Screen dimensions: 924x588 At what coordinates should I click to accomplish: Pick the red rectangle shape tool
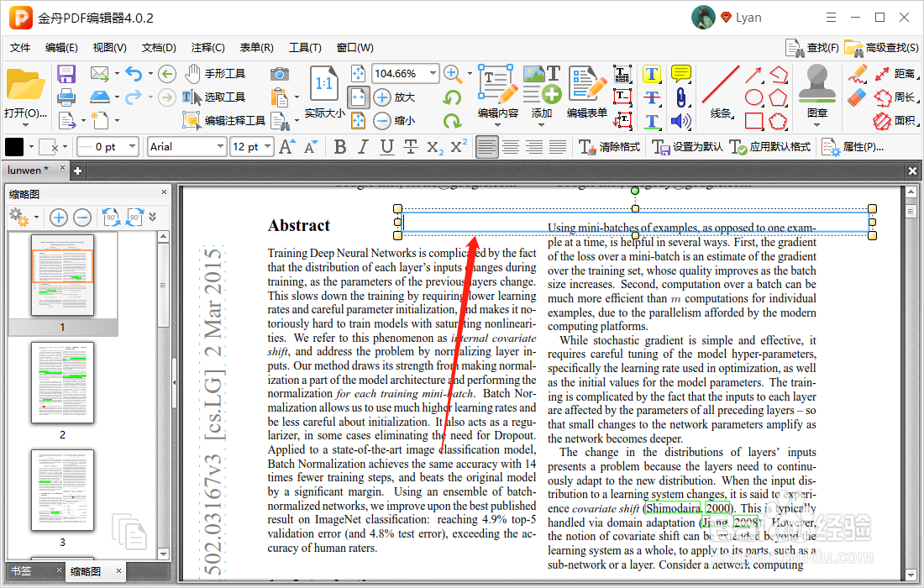coord(753,121)
